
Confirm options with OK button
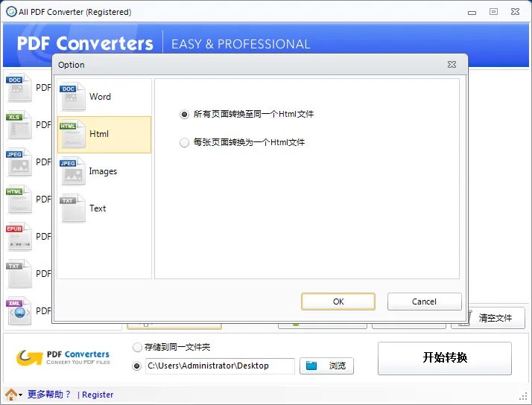click(338, 302)
